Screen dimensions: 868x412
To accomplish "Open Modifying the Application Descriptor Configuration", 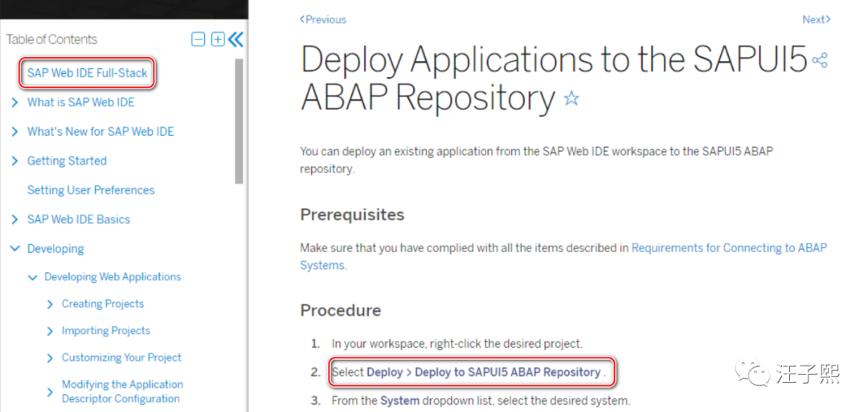I will click(x=122, y=392).
